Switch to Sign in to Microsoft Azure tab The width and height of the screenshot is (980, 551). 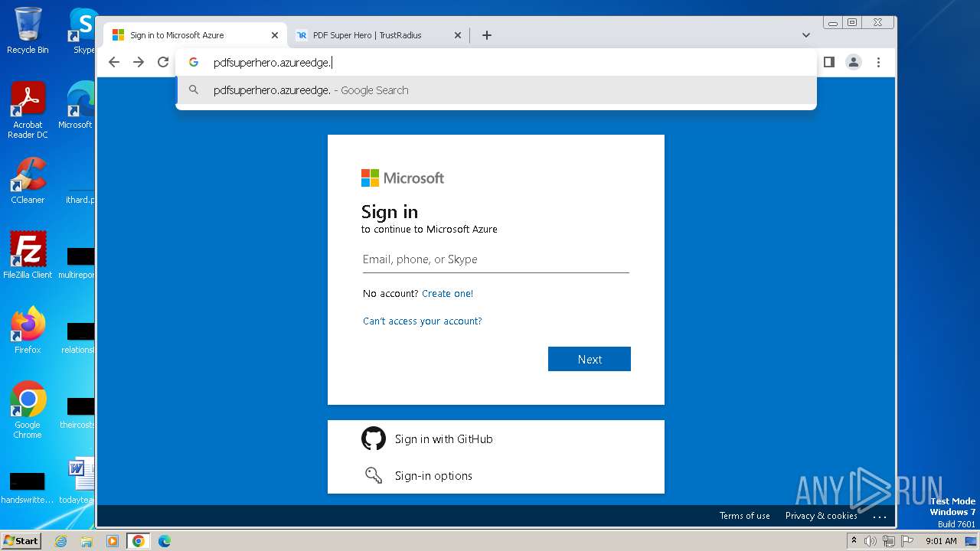(195, 35)
